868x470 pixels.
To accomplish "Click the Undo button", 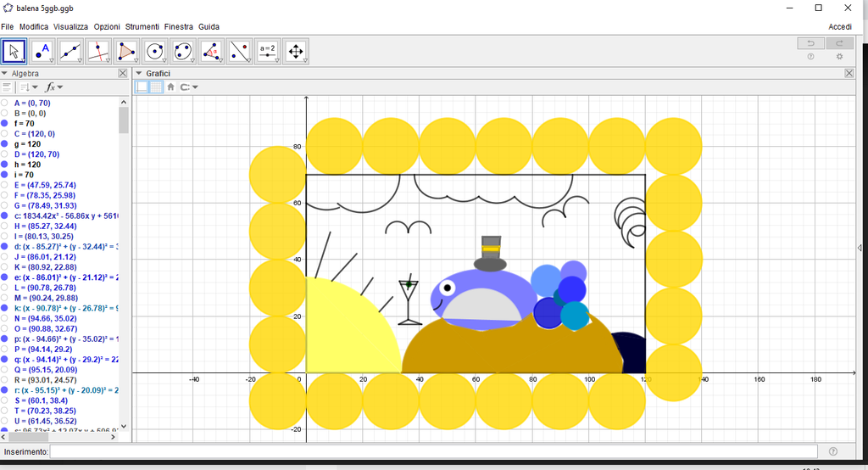I will [810, 43].
